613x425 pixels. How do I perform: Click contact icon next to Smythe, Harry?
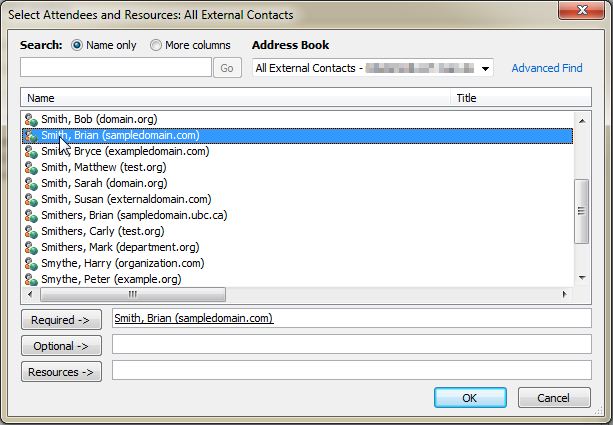31,263
